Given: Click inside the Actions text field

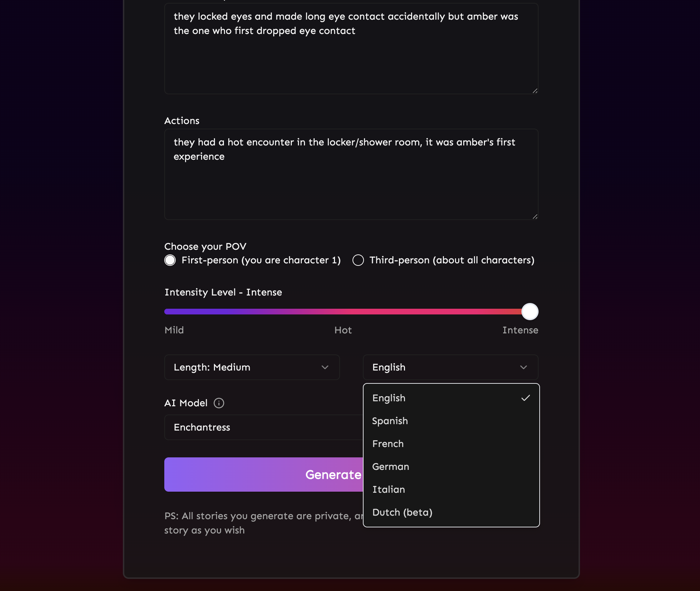Looking at the screenshot, I should point(351,174).
